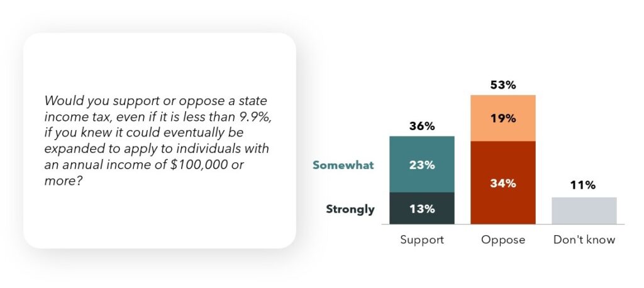Select the "Support" axis label
644x288 pixels.
click(421, 240)
